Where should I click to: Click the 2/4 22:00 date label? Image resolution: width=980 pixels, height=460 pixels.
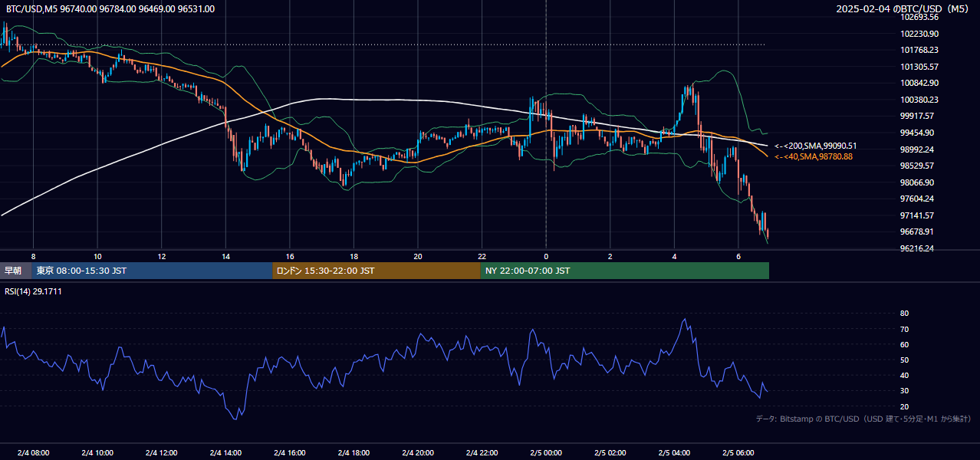click(482, 453)
